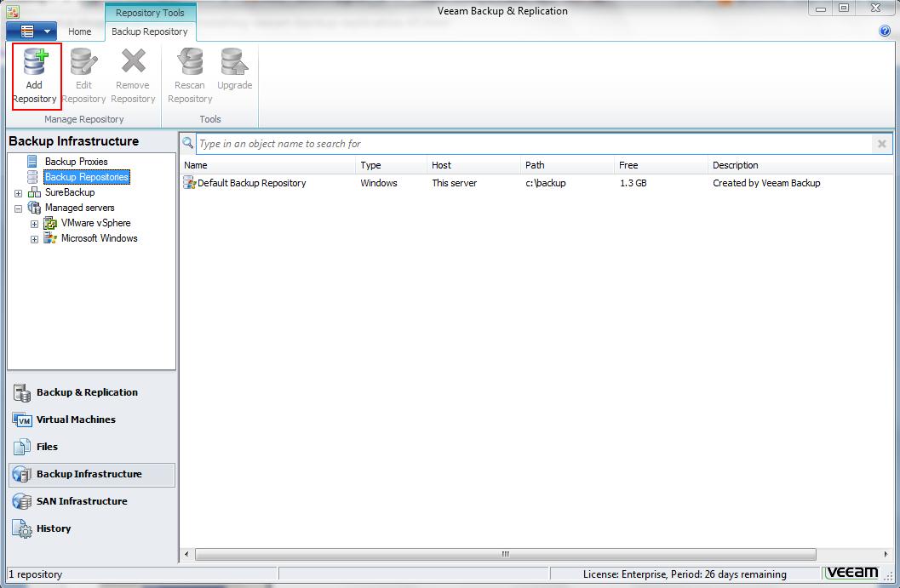Clear the search field with the X button
Image resolution: width=900 pixels, height=588 pixels.
pos(881,144)
